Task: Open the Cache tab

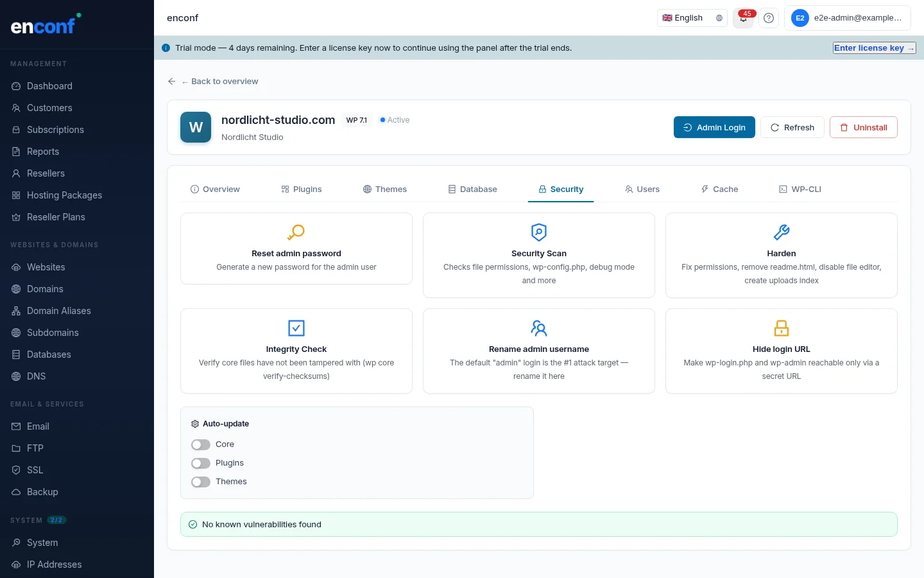Action: point(719,189)
